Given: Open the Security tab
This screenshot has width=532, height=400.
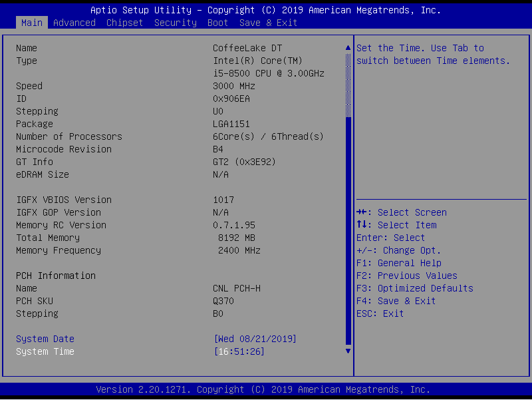Looking at the screenshot, I should click(176, 23).
